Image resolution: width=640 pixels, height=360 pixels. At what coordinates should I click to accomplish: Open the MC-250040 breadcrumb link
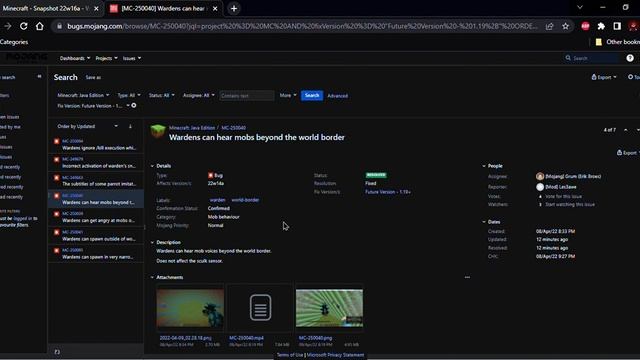(x=233, y=128)
